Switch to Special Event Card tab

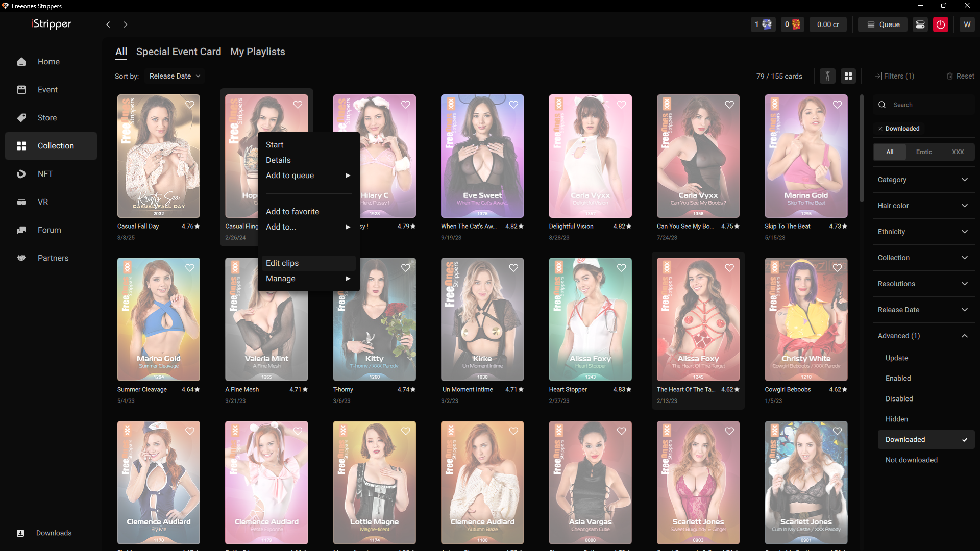tap(179, 52)
